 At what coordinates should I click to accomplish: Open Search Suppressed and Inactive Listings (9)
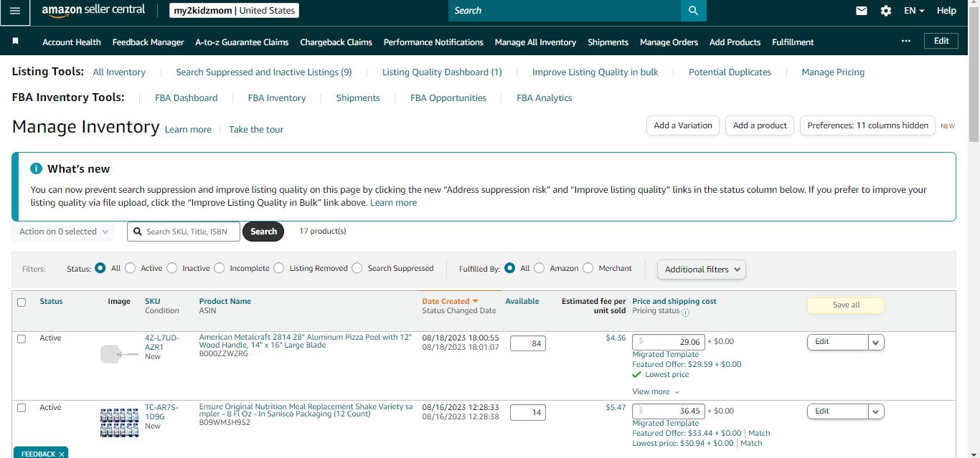coord(264,72)
